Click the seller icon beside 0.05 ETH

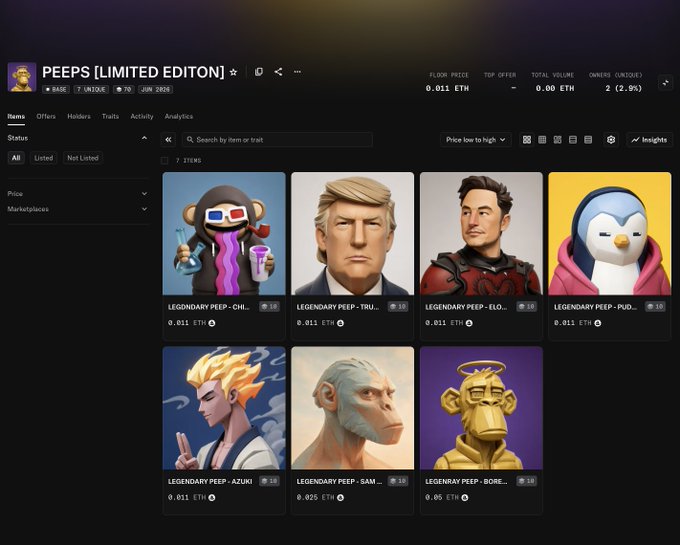point(465,497)
